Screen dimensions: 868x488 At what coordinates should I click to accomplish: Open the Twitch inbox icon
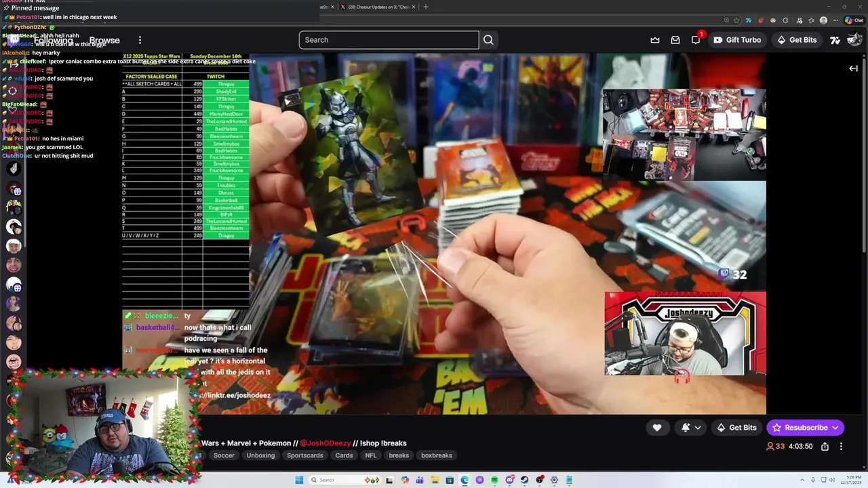click(675, 40)
